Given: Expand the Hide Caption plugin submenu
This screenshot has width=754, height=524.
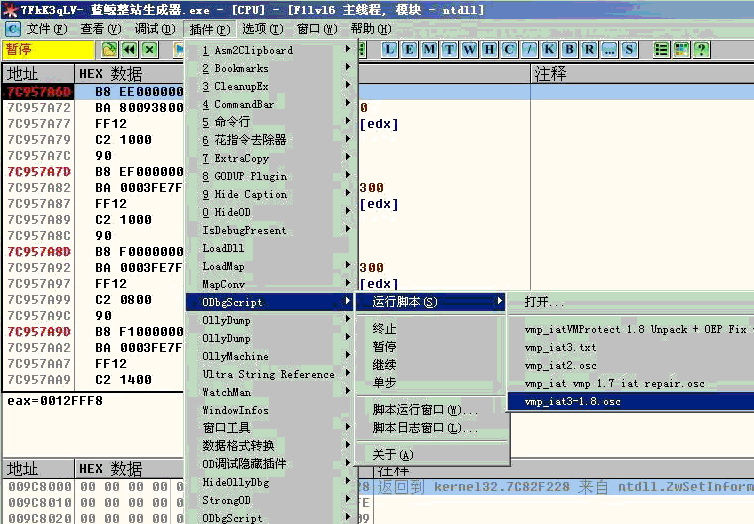Looking at the screenshot, I should (271, 194).
